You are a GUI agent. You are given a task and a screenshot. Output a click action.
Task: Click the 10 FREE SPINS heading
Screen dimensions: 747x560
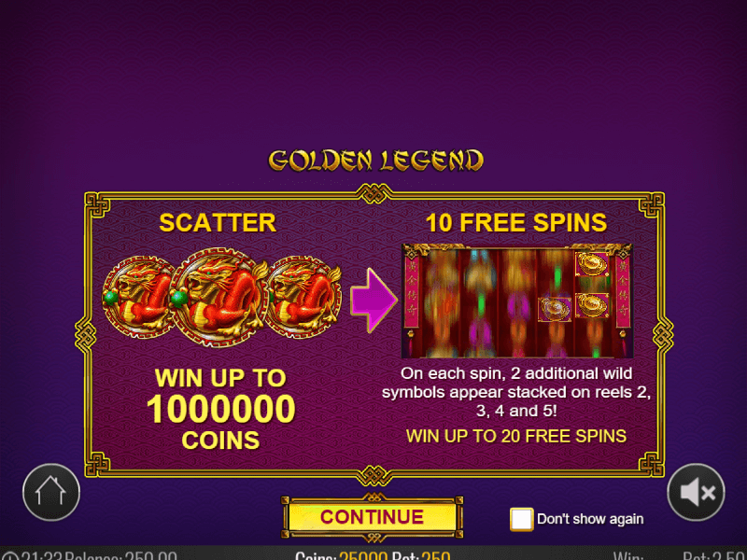point(516,223)
